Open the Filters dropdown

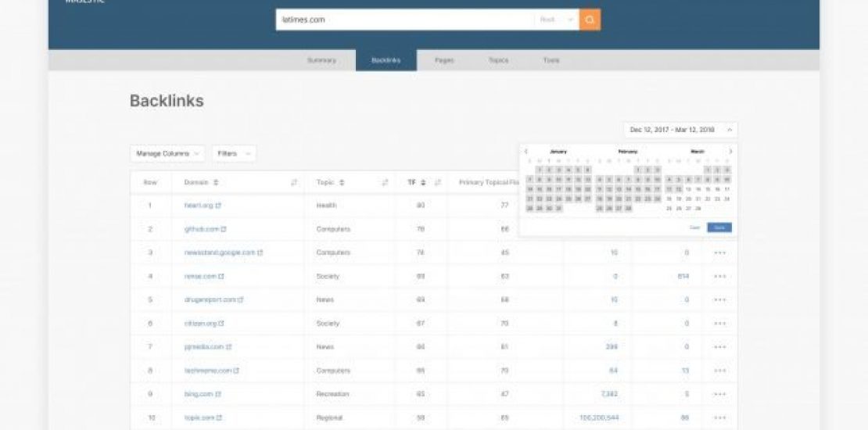point(234,154)
